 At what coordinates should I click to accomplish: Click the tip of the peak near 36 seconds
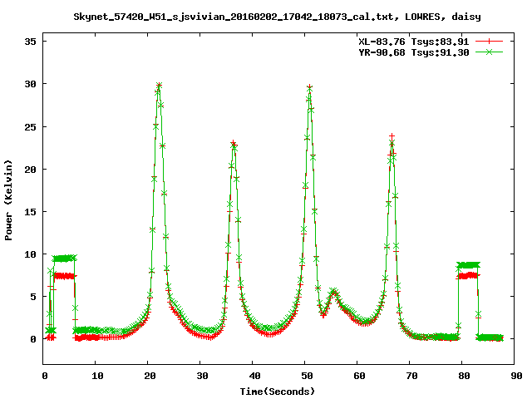233,143
